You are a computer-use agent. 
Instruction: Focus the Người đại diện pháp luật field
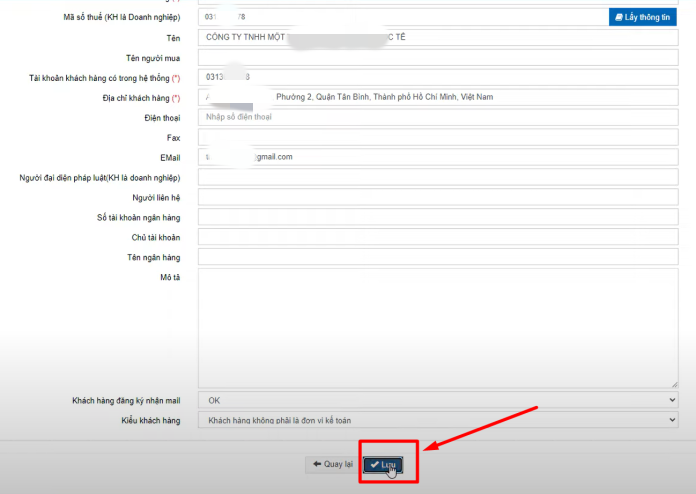point(438,177)
